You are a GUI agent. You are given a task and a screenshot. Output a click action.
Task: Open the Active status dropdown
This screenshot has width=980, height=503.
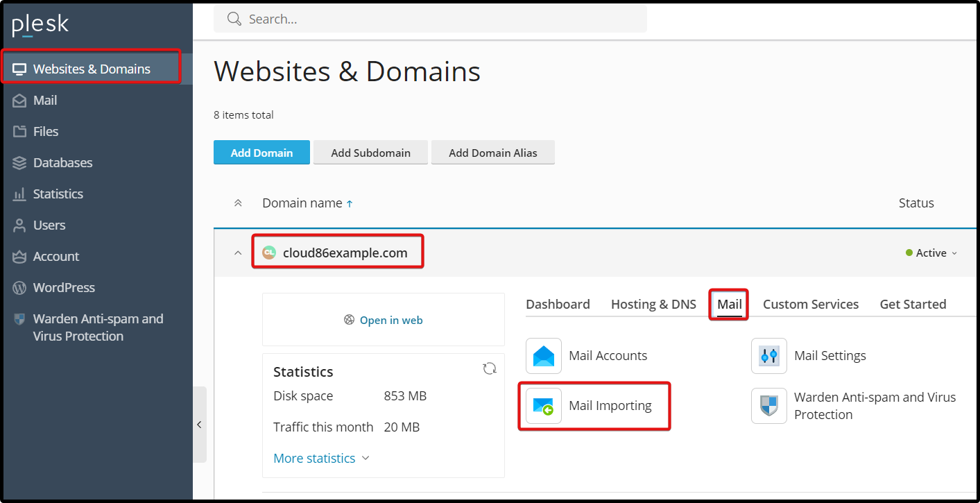coord(931,253)
